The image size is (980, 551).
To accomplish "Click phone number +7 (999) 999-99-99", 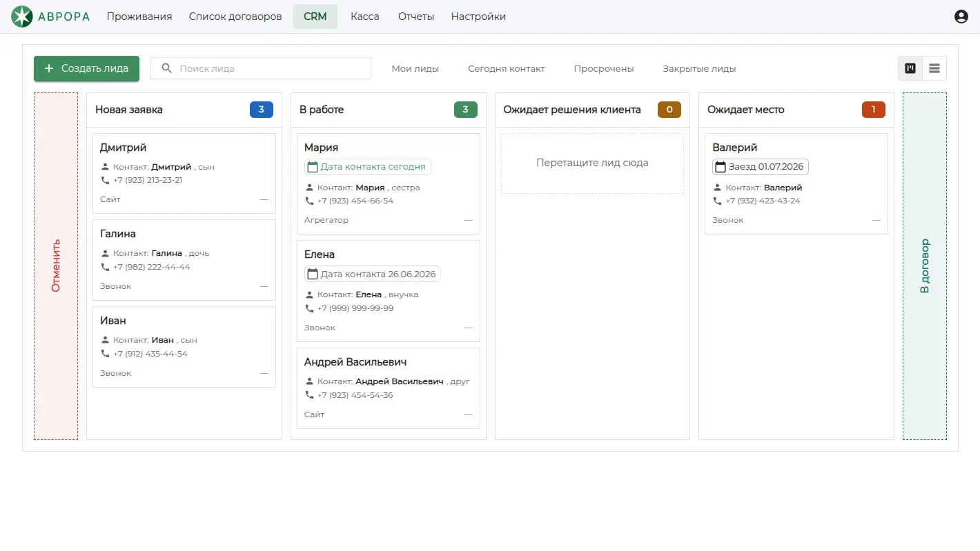I will point(355,308).
